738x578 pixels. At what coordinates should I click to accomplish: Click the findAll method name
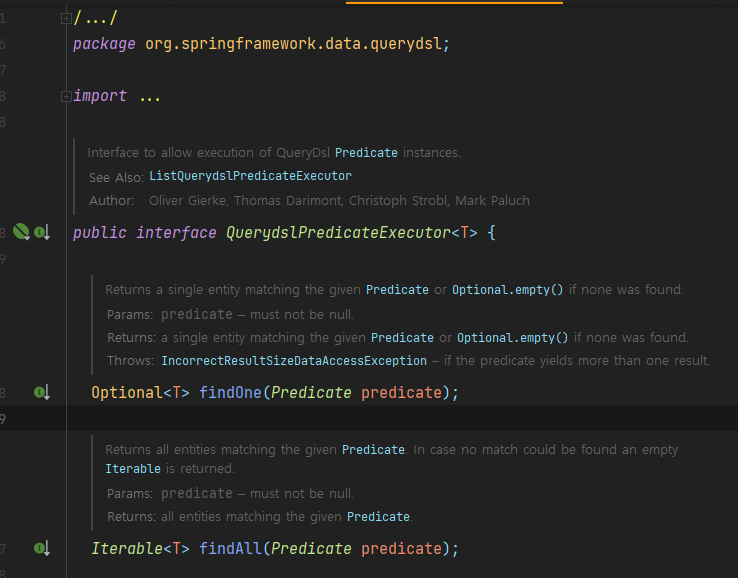coord(230,549)
